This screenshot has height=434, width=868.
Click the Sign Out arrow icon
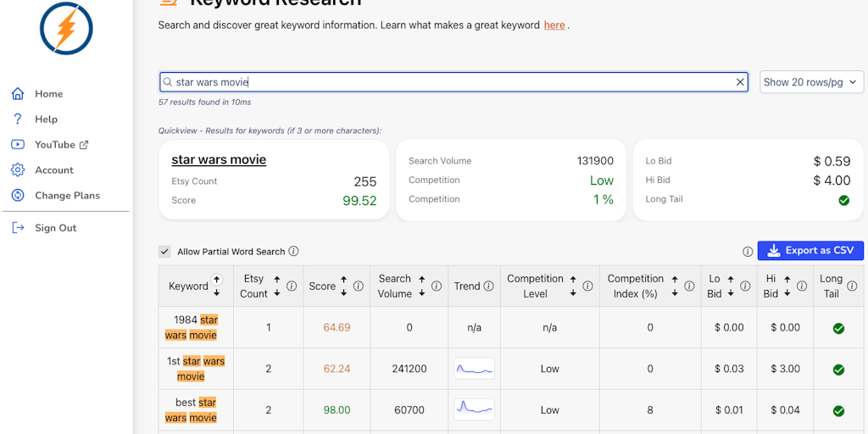[19, 227]
